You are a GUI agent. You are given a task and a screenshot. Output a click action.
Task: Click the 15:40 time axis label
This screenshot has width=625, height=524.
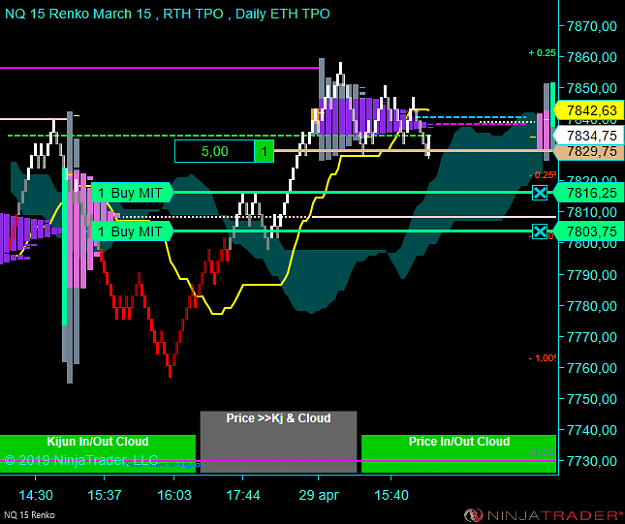[391, 495]
